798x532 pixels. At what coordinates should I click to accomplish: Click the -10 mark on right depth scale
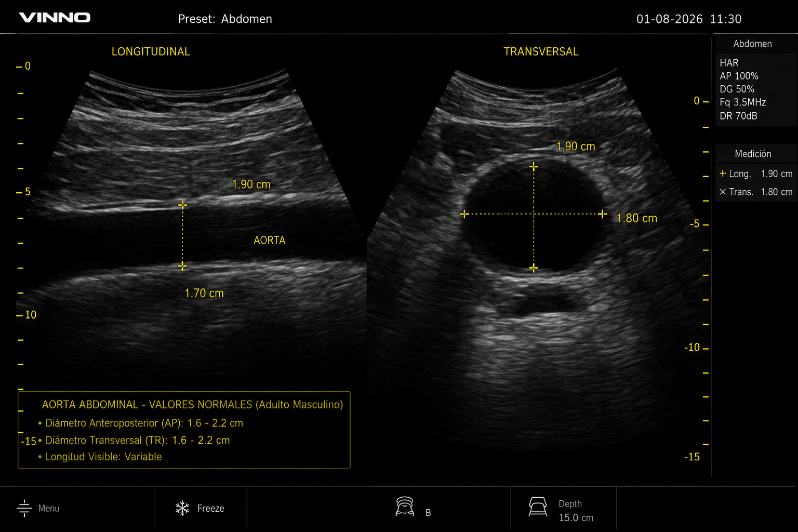[x=696, y=348]
